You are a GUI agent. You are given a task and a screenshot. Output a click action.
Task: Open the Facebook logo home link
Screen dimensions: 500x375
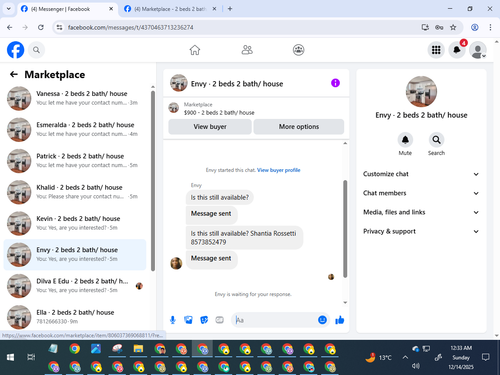[15, 50]
